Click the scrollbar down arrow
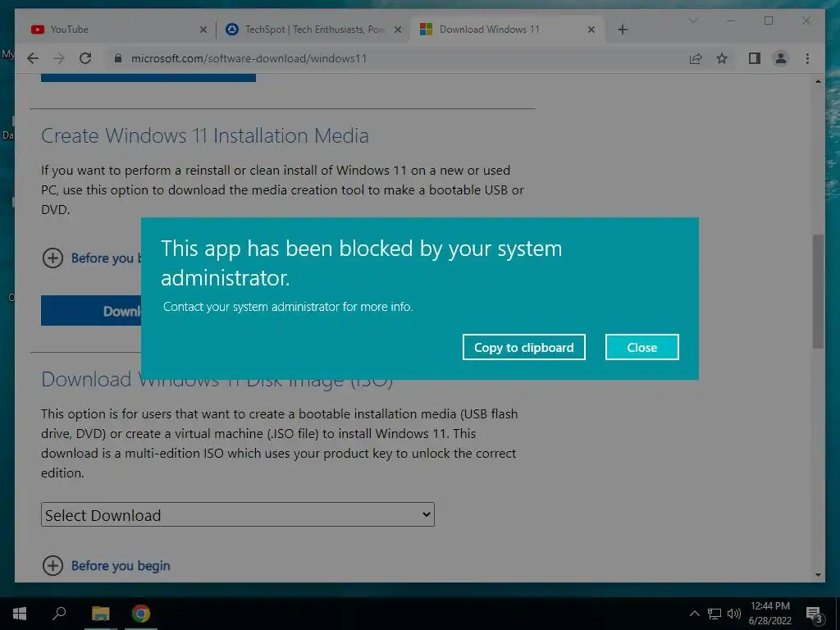 (818, 575)
